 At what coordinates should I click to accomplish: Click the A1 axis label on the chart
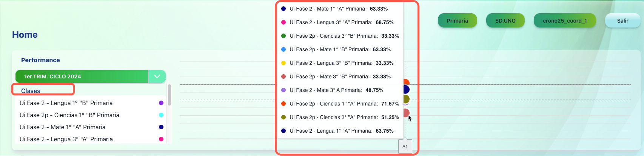pos(405,147)
